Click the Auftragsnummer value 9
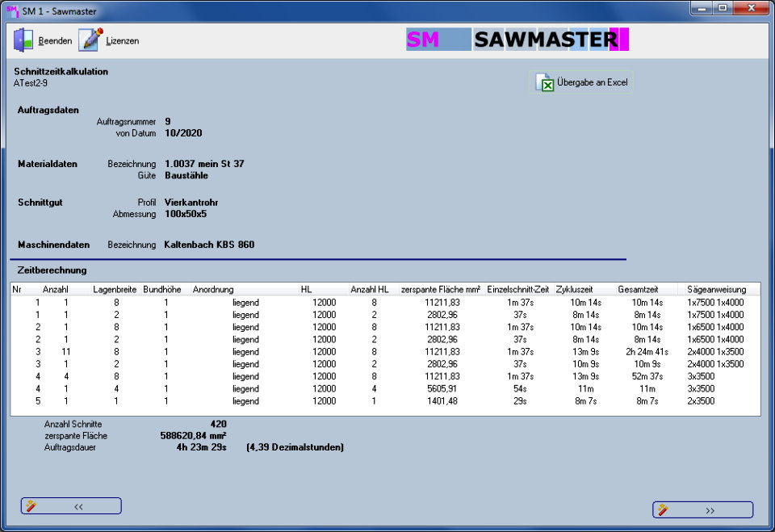Image resolution: width=775 pixels, height=532 pixels. pyautogui.click(x=168, y=121)
